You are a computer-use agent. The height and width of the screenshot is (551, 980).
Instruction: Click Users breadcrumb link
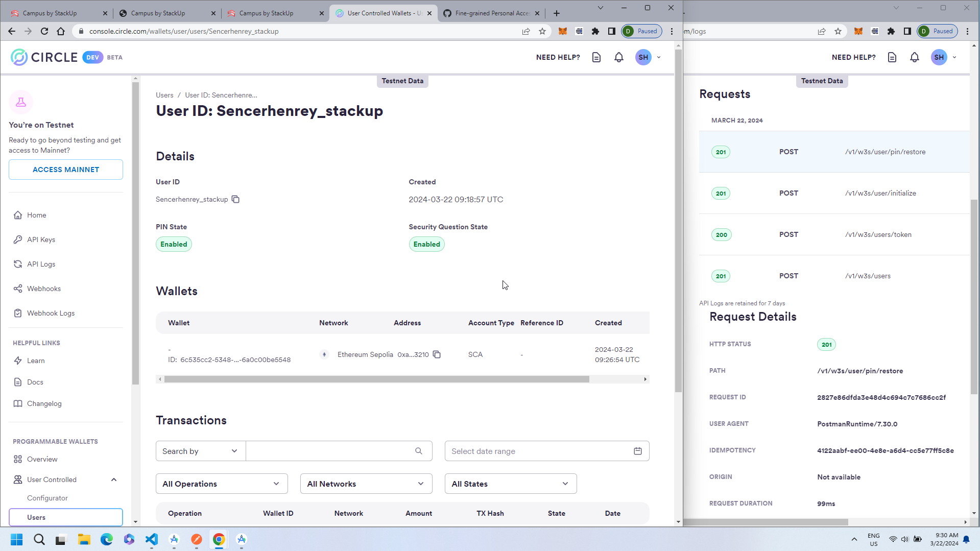pyautogui.click(x=164, y=95)
